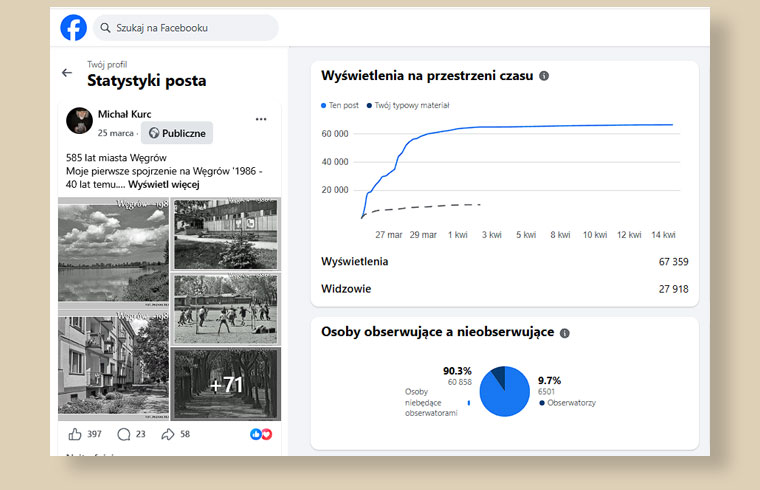Toggle the Ten post chart legend item

point(340,105)
